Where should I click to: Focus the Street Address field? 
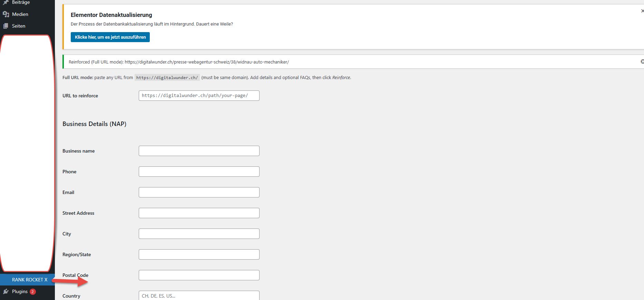(199, 213)
